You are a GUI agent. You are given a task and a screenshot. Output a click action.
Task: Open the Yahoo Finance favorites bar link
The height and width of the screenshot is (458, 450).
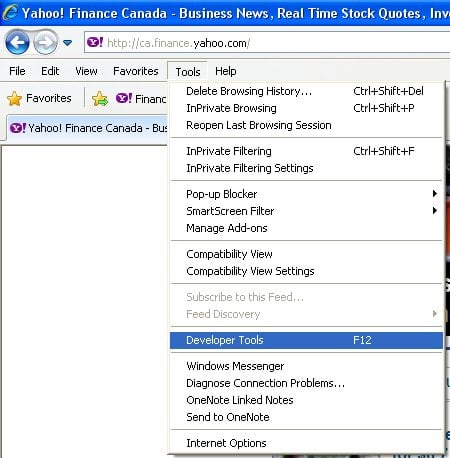tap(141, 98)
